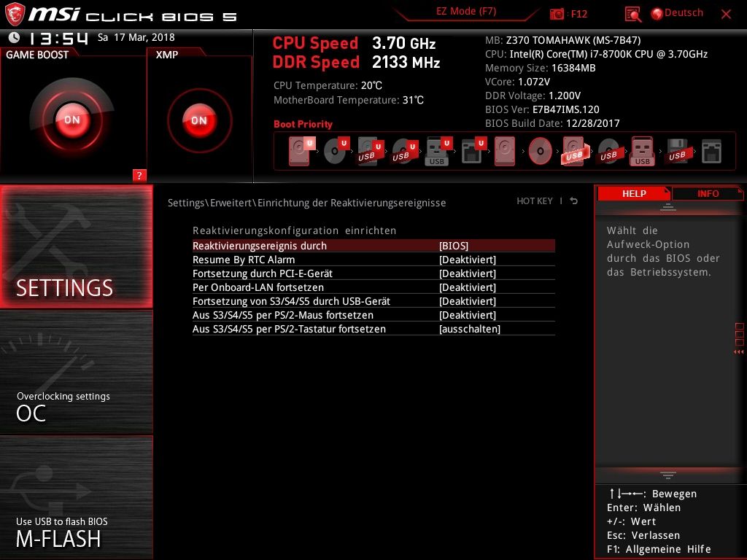Select the legacy red optical disc boot icon
The height and width of the screenshot is (560, 747).
click(x=541, y=151)
